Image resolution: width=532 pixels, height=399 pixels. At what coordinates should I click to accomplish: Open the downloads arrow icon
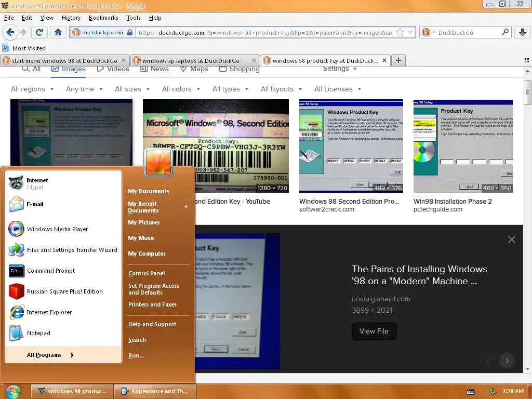[x=523, y=33]
